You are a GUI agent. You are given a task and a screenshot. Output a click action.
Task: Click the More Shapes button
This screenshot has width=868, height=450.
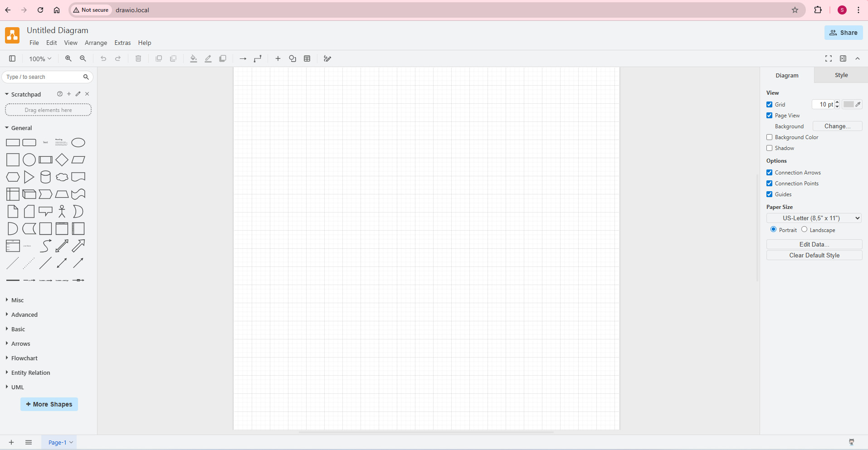49,404
